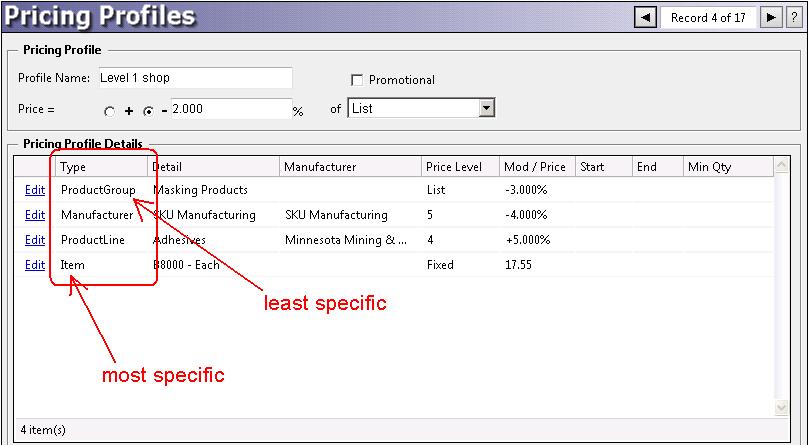Go to the previous record arrow
The width and height of the screenshot is (808, 445).
point(646,17)
